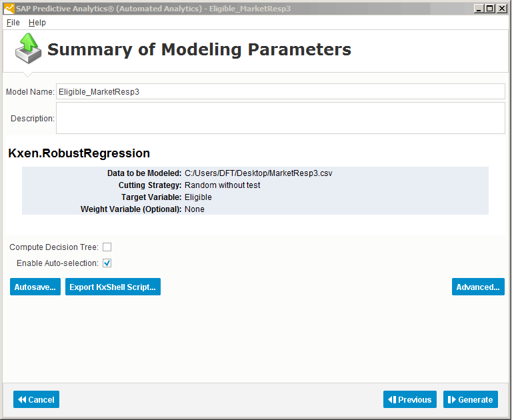Screen dimensions: 512x420
Task: Click into the Description text area
Action: coord(281,118)
